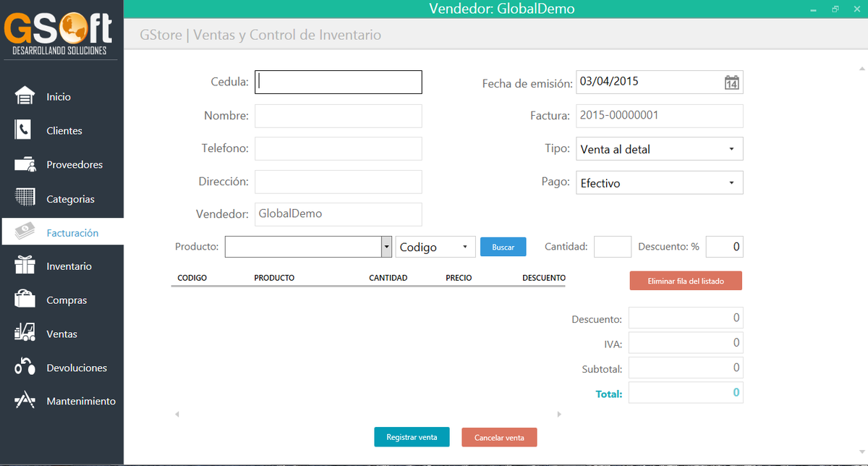Focus the Cedula input field
868x466 pixels.
(x=339, y=82)
